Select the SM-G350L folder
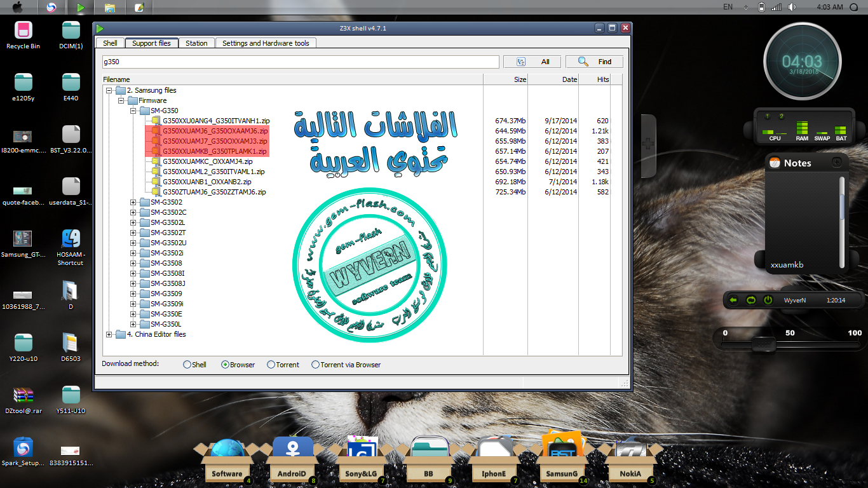Screen dimensions: 868x488 pyautogui.click(x=166, y=324)
